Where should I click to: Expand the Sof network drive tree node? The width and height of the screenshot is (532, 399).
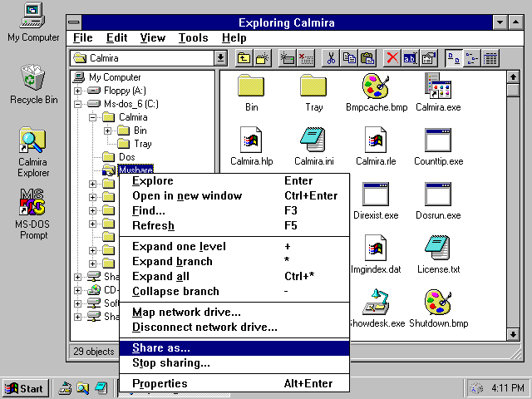[x=77, y=303]
